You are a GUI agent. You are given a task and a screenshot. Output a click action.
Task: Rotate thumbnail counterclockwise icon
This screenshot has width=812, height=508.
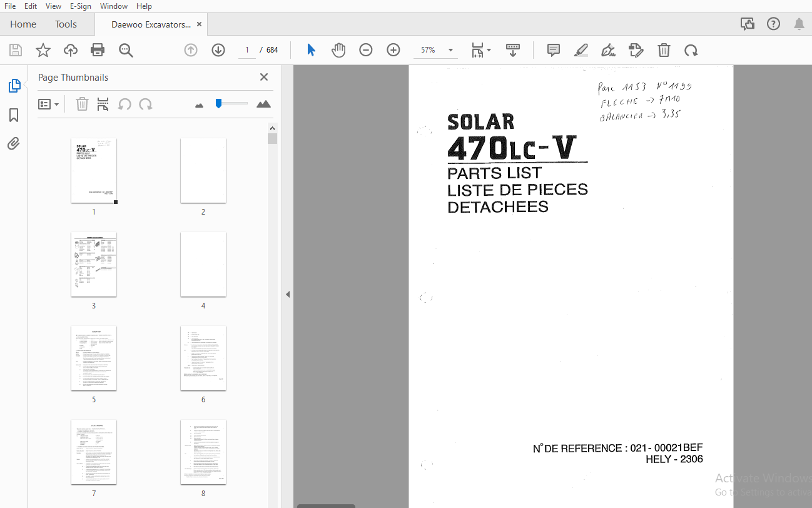click(x=124, y=104)
